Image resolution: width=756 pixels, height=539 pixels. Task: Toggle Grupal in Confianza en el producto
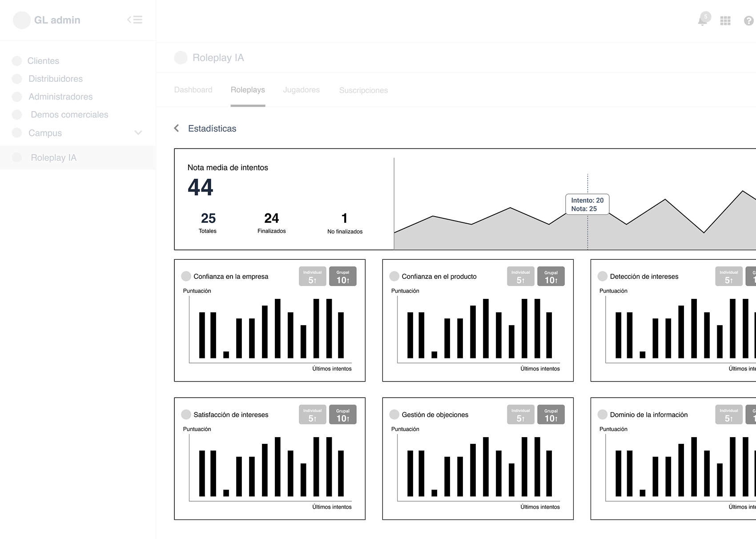551,276
